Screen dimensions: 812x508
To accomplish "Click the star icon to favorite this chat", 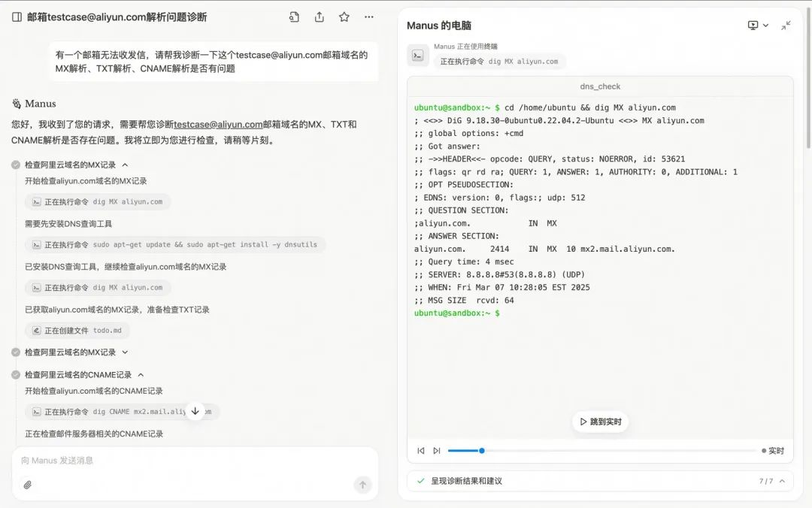I will pyautogui.click(x=344, y=17).
